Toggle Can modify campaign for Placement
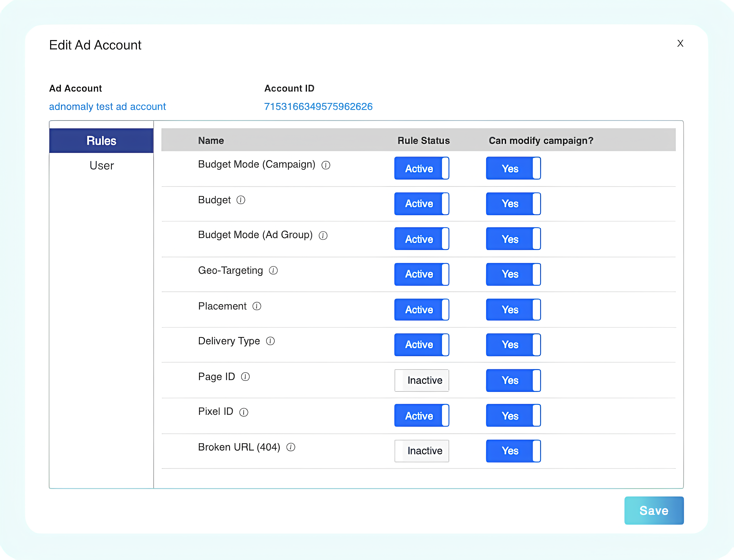Screen dimensions: 734x560 point(513,310)
